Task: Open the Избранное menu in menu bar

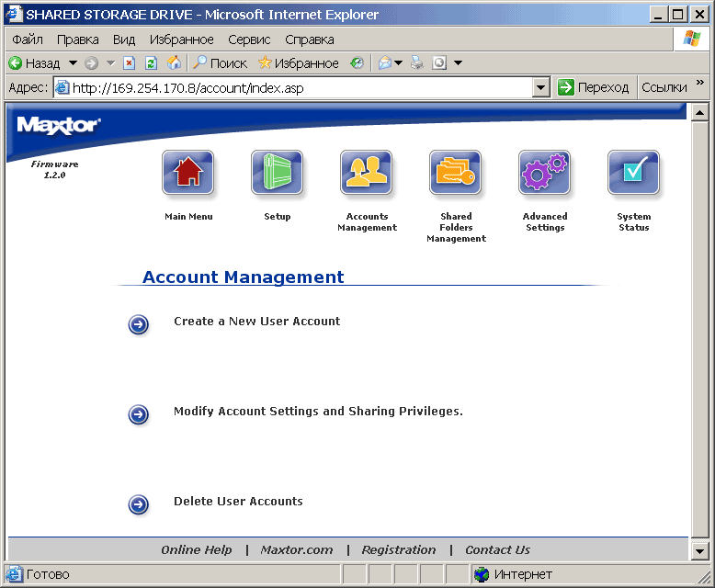Action: point(181,40)
